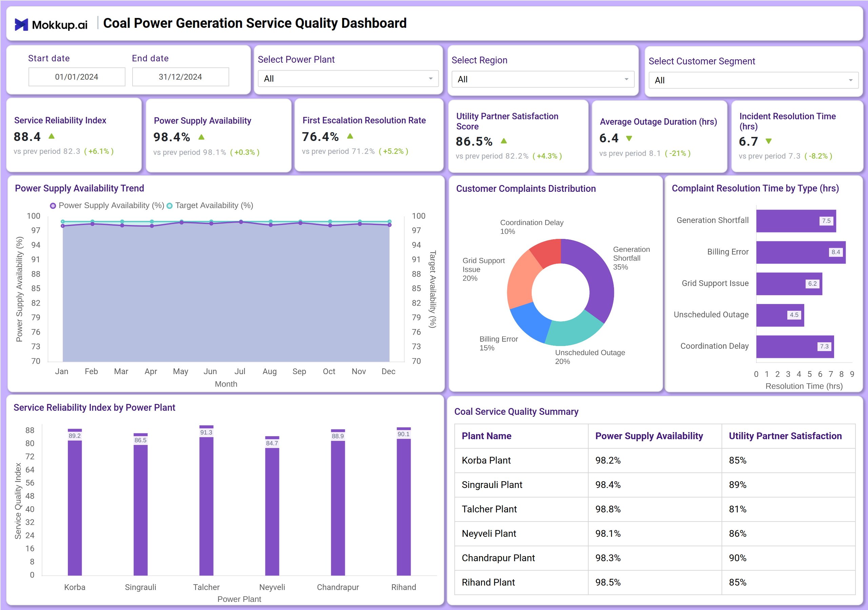Open the Select Customer Segment dropdown
The height and width of the screenshot is (610, 868).
pyautogui.click(x=753, y=81)
